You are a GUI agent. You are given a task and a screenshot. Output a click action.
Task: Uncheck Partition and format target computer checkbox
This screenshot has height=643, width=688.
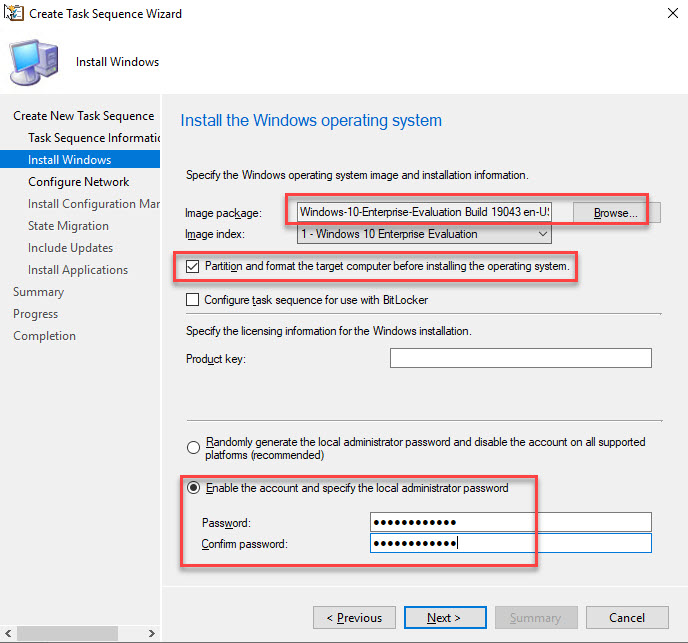click(x=193, y=267)
